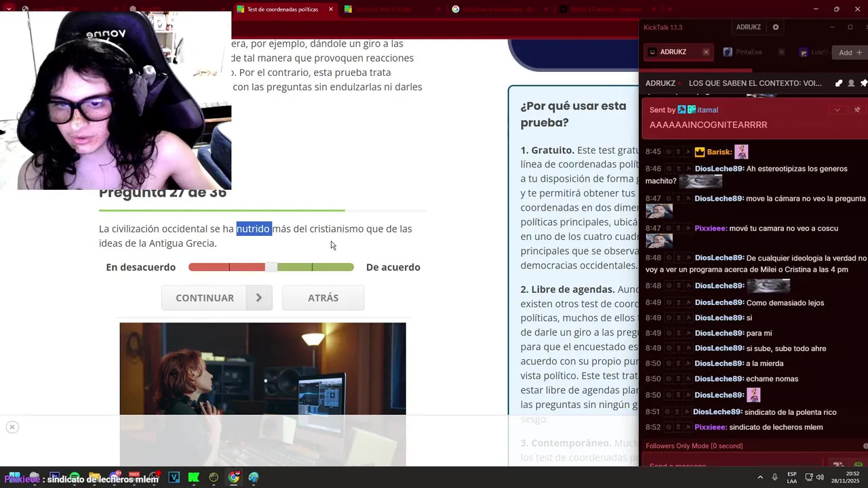The height and width of the screenshot is (488, 868).
Task: Click the streamer webcam overlay
Action: click(x=115, y=100)
